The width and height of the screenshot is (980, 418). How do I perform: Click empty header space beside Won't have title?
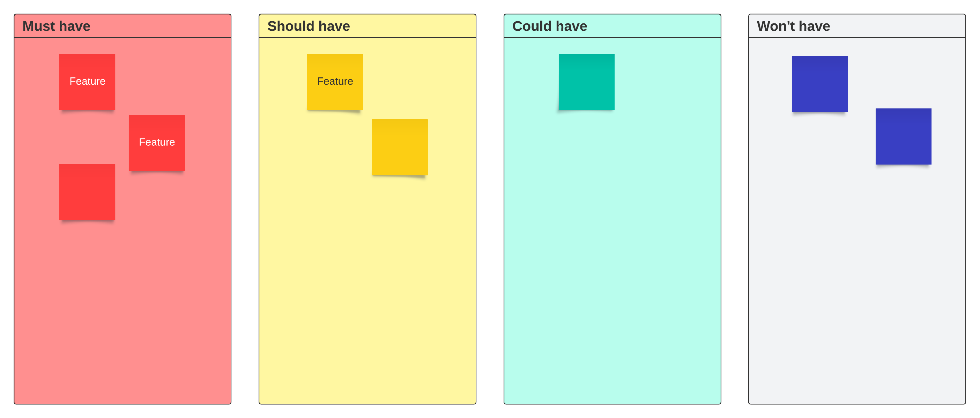coord(905,26)
